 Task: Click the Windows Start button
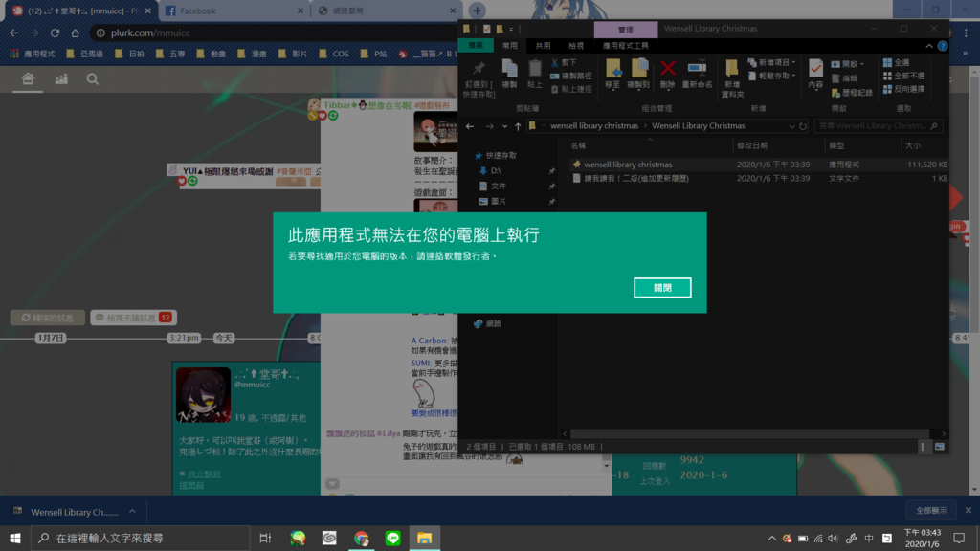click(x=15, y=538)
